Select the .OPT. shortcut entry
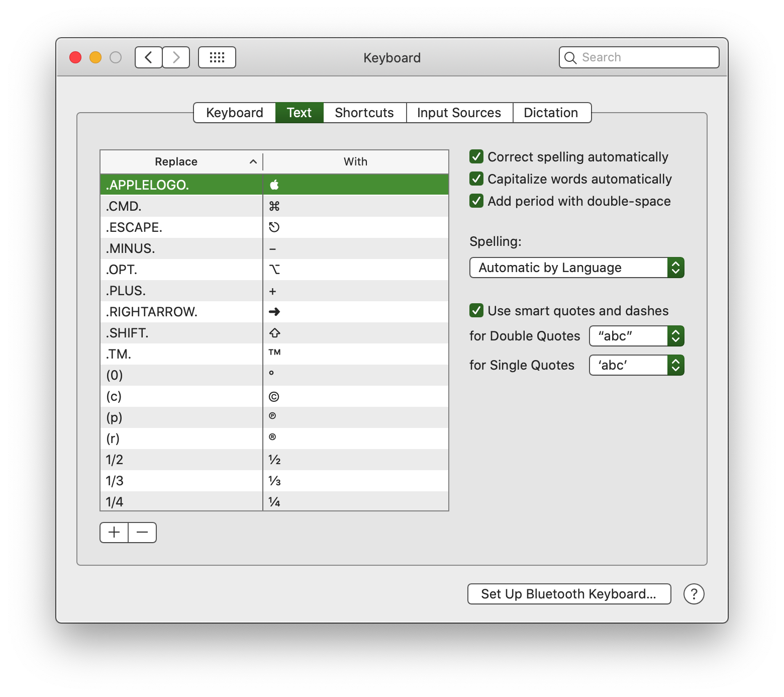 pos(181,270)
